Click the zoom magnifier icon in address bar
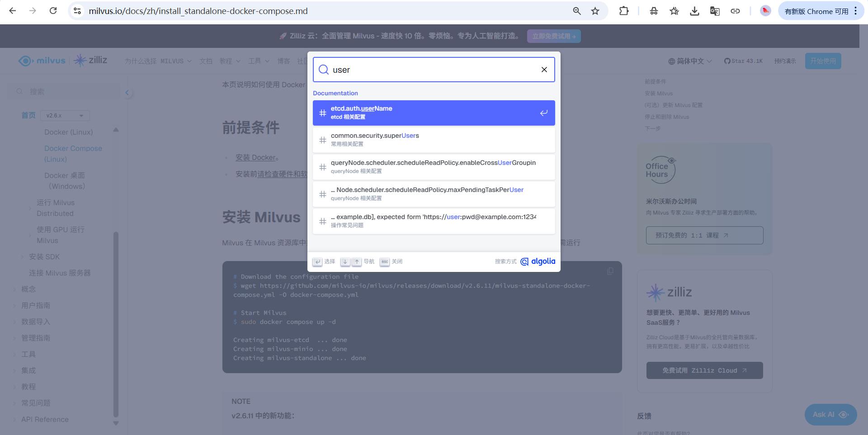Screen dimensions: 868x435 point(577,11)
